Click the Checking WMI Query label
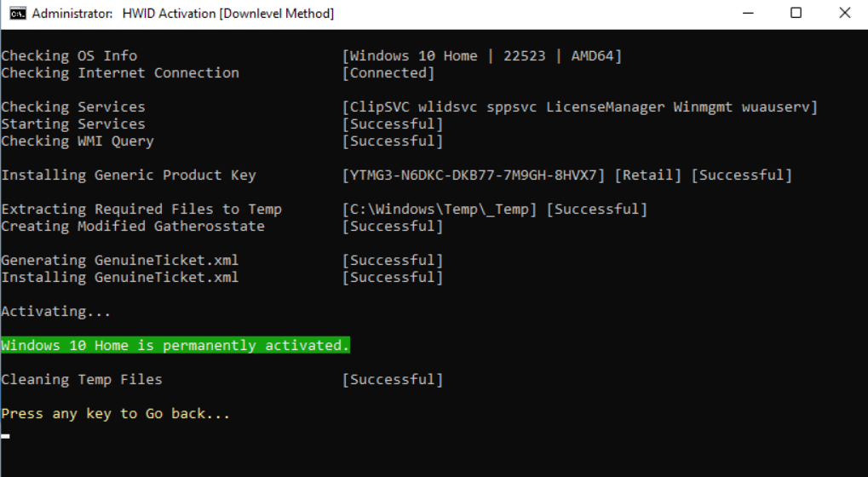Screen dimensions: 868x477 [78, 141]
